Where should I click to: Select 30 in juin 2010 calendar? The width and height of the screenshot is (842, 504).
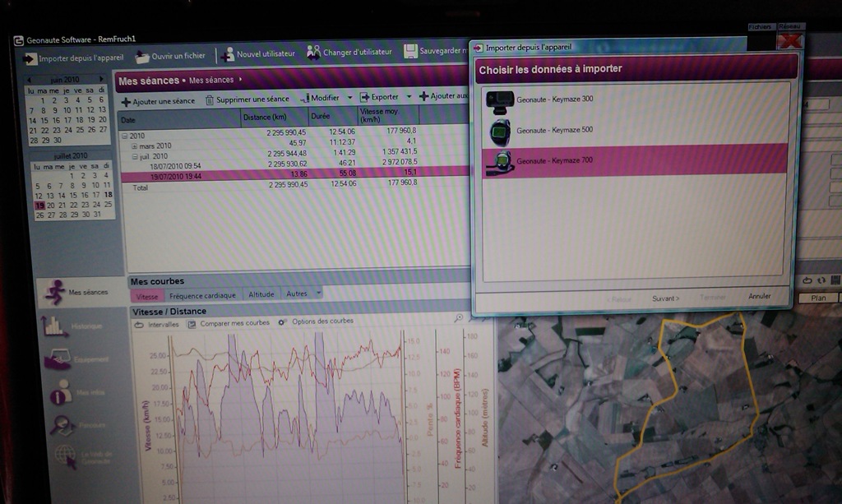57,140
